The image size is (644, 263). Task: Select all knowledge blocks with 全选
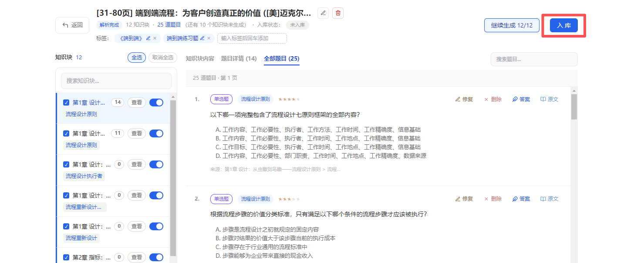click(137, 58)
